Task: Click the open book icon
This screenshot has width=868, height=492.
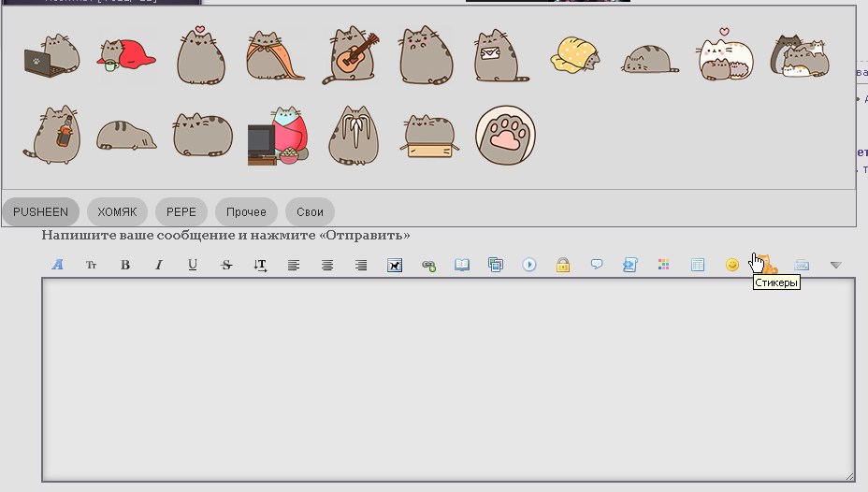Action: [462, 265]
